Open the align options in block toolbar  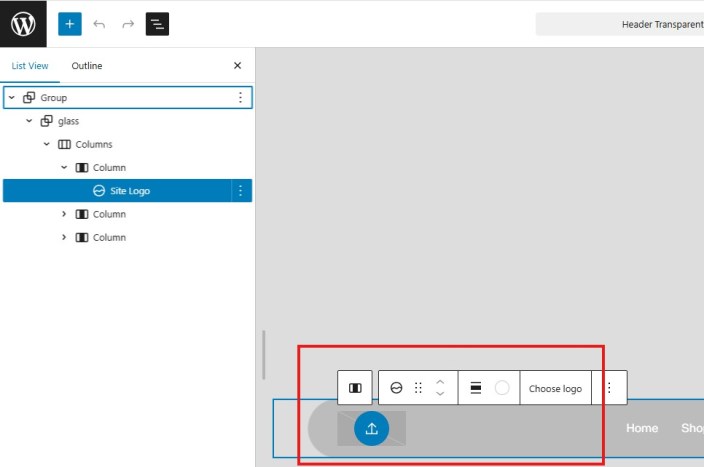point(475,388)
